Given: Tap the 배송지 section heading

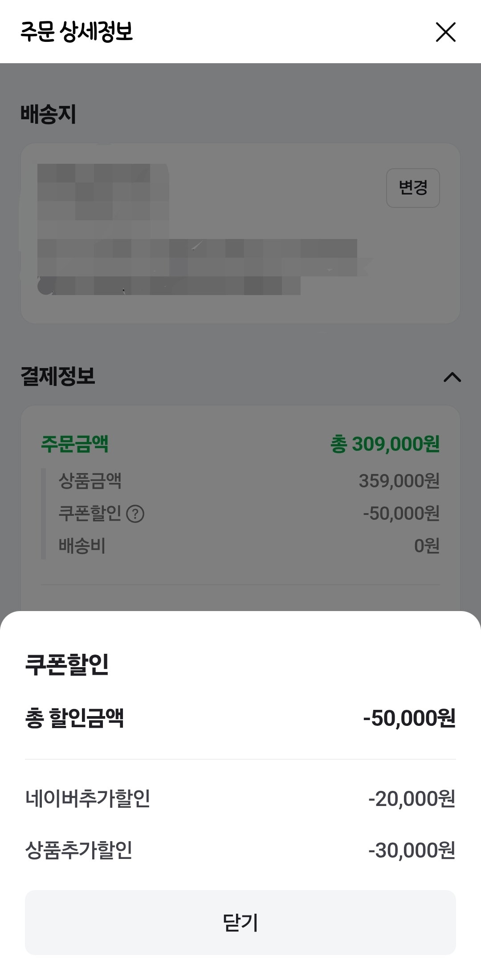Looking at the screenshot, I should (x=48, y=114).
